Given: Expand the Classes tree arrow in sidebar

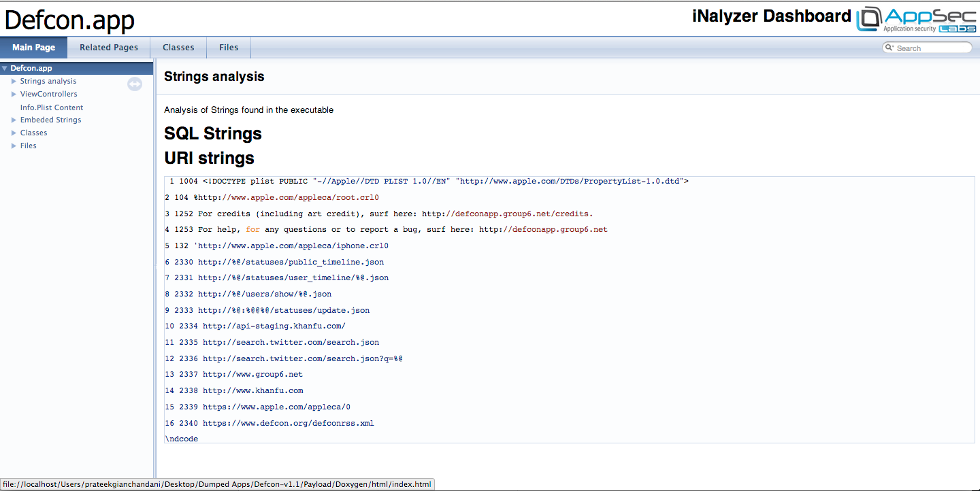Looking at the screenshot, I should tap(14, 133).
